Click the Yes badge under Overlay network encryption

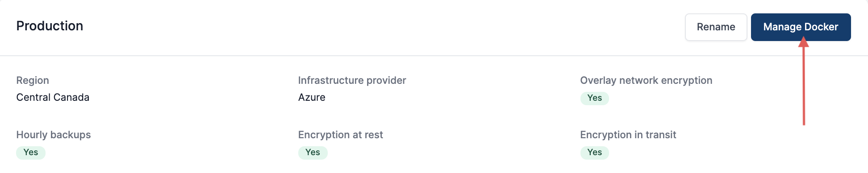(x=594, y=98)
